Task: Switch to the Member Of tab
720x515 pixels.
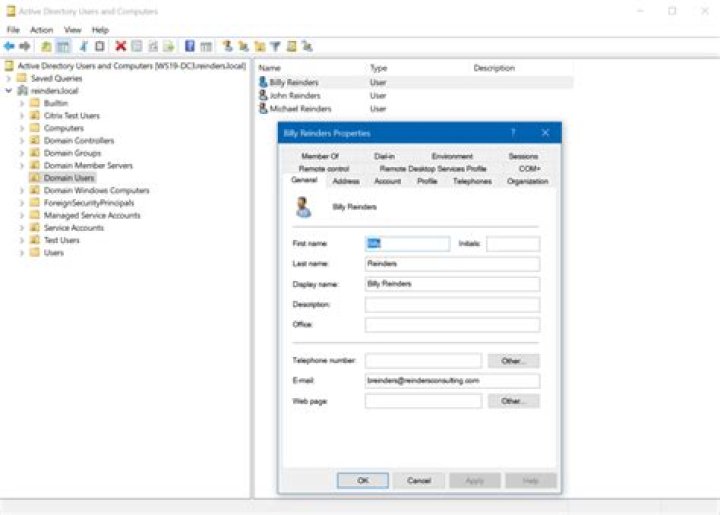Action: tap(320, 156)
